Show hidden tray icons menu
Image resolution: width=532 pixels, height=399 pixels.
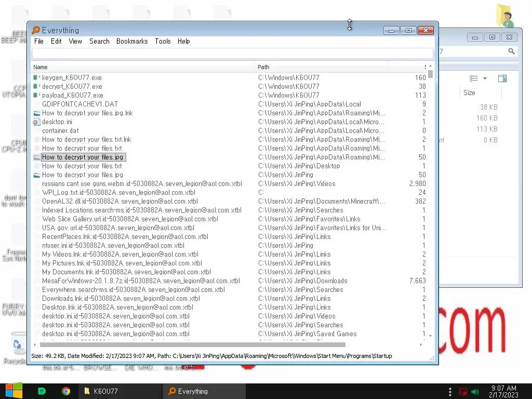point(450,392)
